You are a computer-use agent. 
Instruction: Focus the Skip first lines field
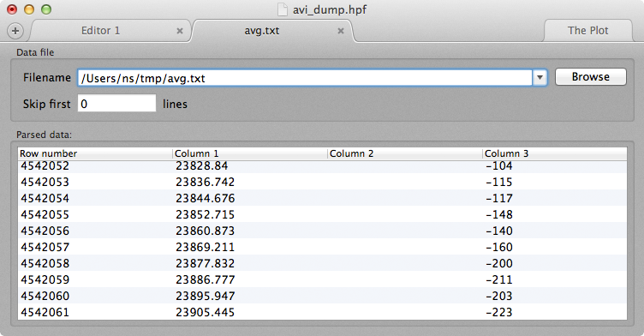(116, 103)
